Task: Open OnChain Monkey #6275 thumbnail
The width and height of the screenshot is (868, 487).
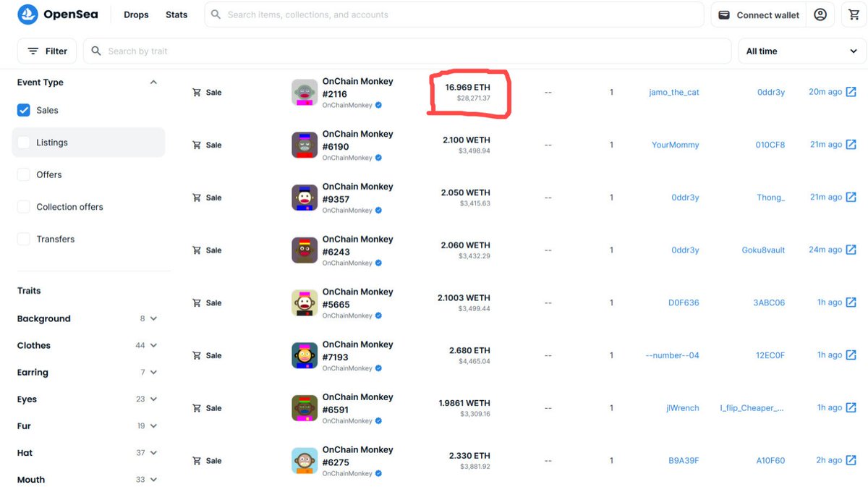Action: tap(305, 461)
